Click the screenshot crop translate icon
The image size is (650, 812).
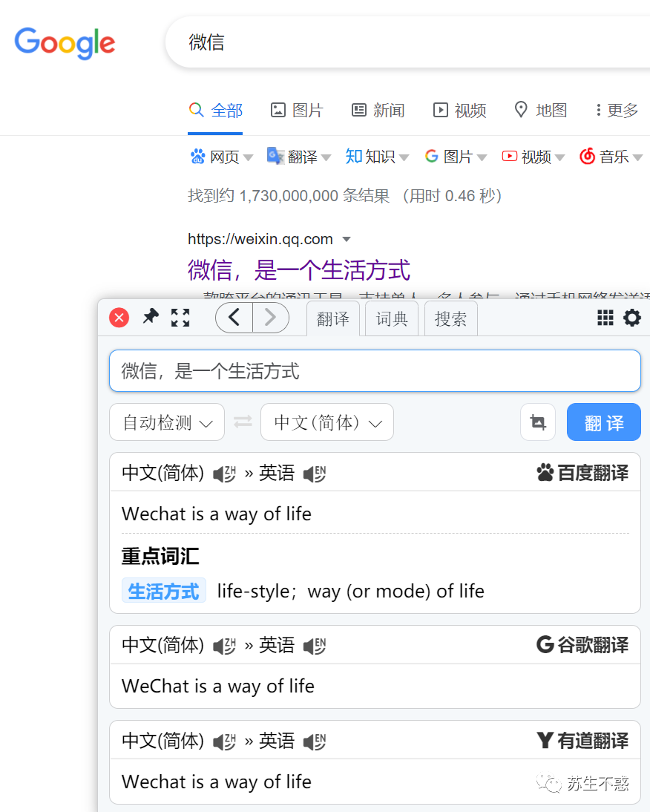[538, 422]
